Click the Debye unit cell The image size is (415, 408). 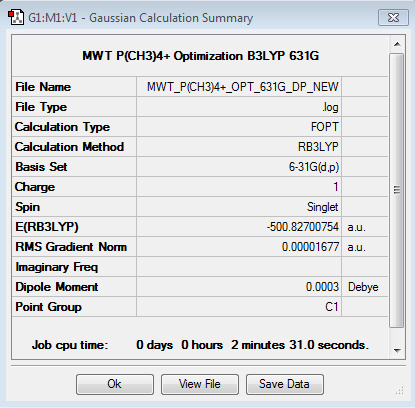coord(363,287)
